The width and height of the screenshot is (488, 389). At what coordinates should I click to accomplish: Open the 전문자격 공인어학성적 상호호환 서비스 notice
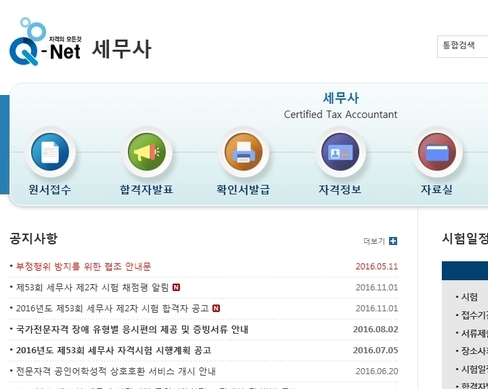point(116,371)
